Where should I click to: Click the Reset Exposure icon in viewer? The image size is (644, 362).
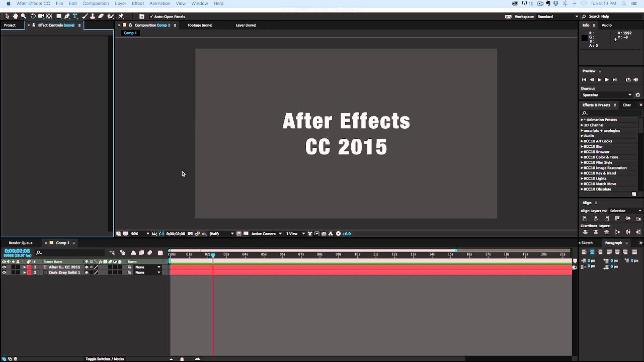(x=338, y=234)
